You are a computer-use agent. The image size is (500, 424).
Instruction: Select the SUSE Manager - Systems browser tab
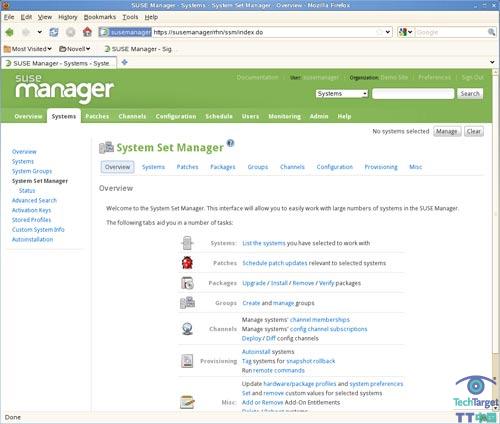59,63
